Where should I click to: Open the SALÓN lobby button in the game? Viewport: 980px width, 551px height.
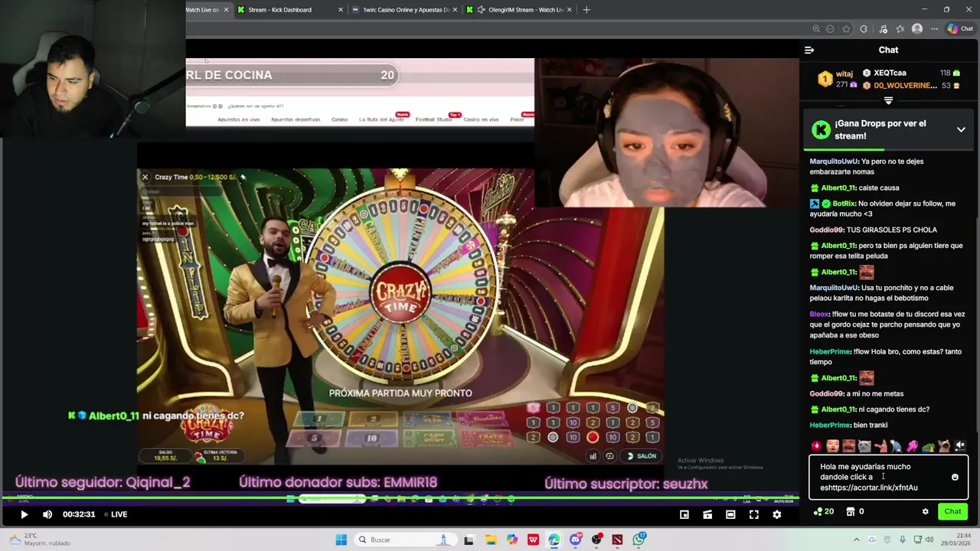(642, 456)
